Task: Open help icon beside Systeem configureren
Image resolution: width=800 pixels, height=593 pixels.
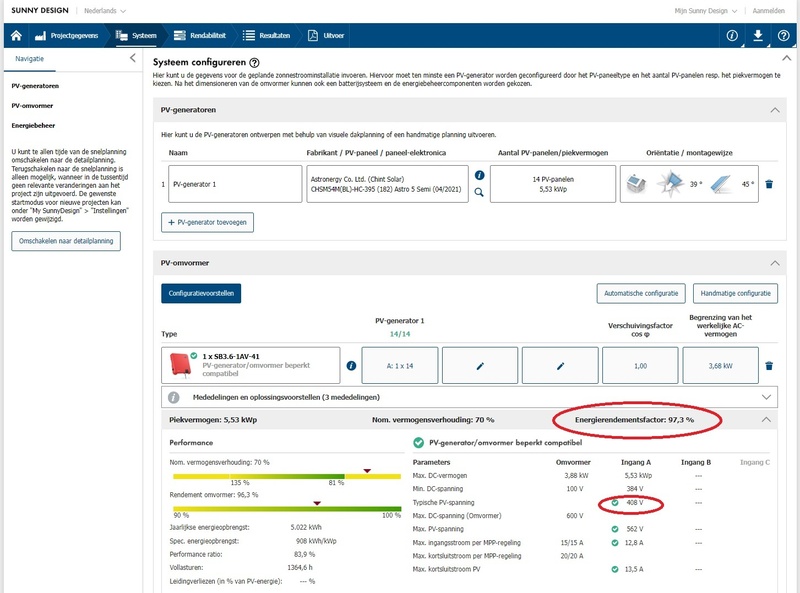Action: pos(254,63)
